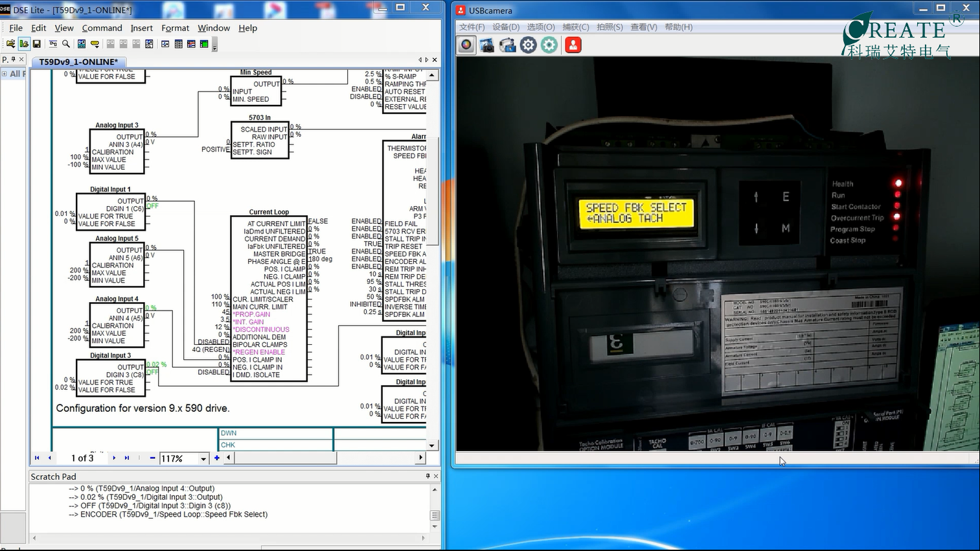Go to last page with navigation button
The width and height of the screenshot is (980, 551).
[x=127, y=458]
